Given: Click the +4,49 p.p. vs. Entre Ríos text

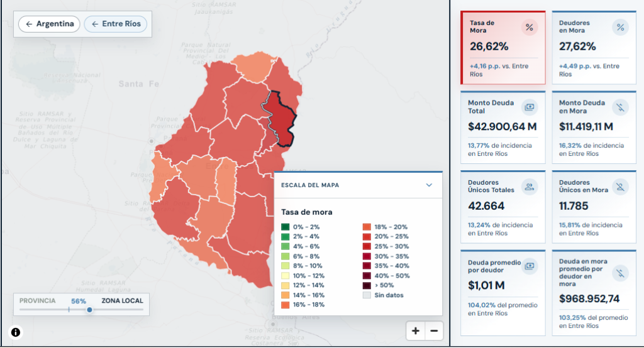Looking at the screenshot, I should click(589, 70).
